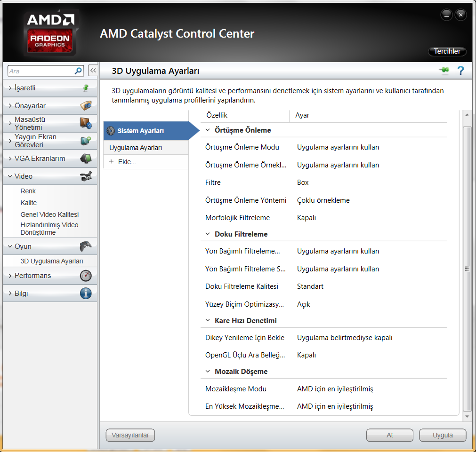Image resolution: width=476 pixels, height=452 pixels.
Task: Change Örtüşme Önleme Modu setting value
Action: click(338, 147)
